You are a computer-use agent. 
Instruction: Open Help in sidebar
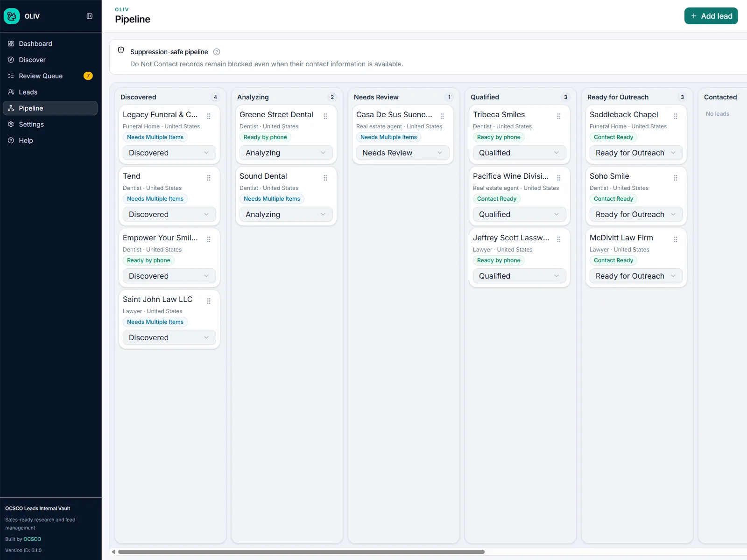tap(50, 140)
